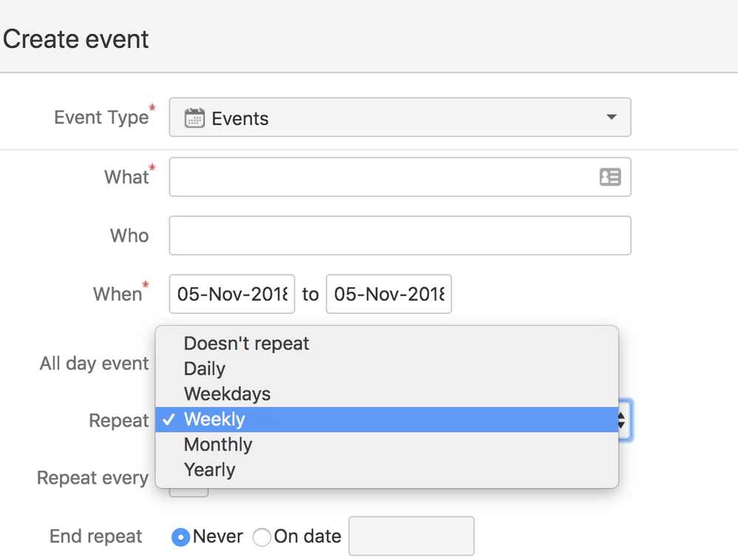
Task: Open the end date field after 'to'
Action: [x=389, y=294]
